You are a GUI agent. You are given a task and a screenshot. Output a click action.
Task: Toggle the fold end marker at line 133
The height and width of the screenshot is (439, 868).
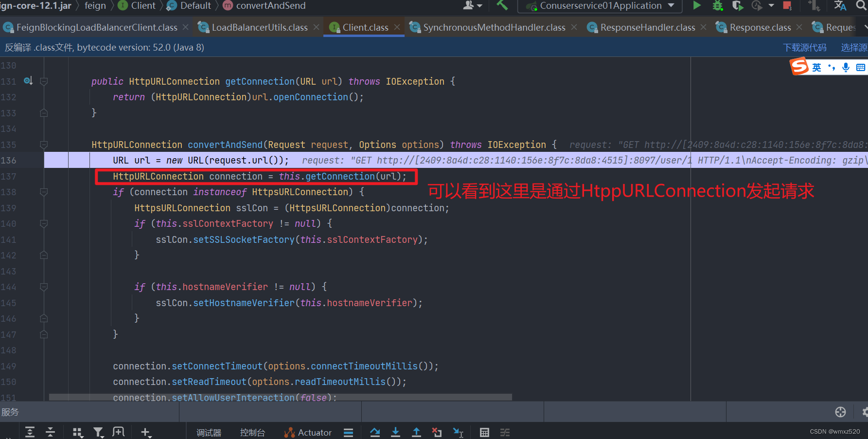[x=44, y=113]
